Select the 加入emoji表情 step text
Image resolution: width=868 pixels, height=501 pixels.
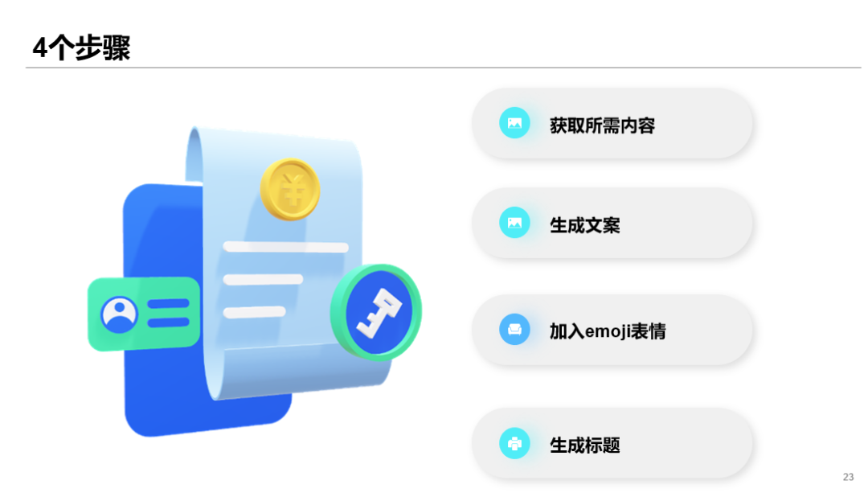[608, 331]
